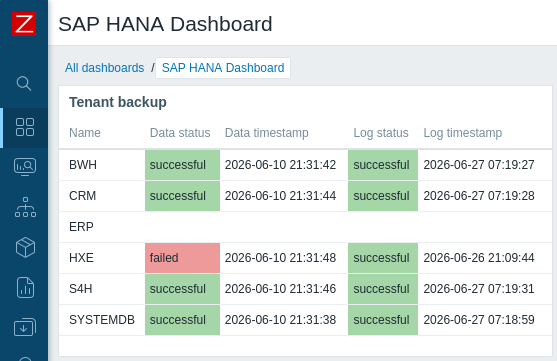The image size is (557, 361).
Task: Select the SAP HANA Dashboard breadcrumb
Action: coord(223,68)
